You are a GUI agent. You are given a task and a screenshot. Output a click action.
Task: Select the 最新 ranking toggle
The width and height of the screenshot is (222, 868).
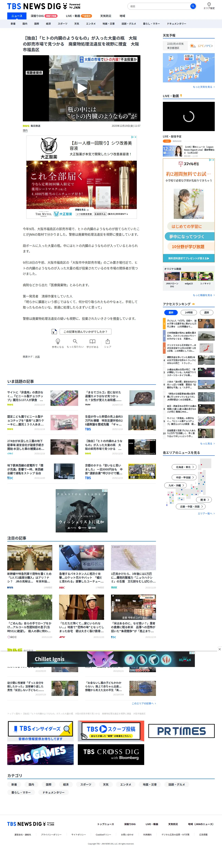click(x=171, y=312)
